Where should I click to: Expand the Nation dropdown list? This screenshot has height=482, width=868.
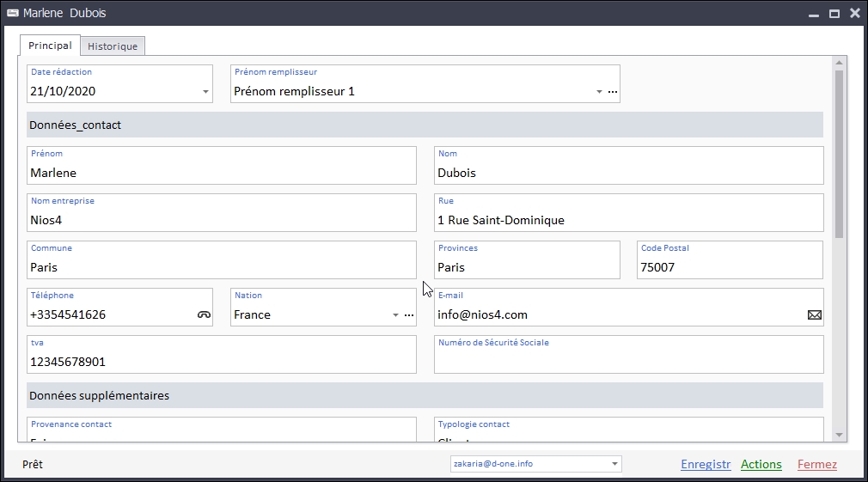point(395,315)
